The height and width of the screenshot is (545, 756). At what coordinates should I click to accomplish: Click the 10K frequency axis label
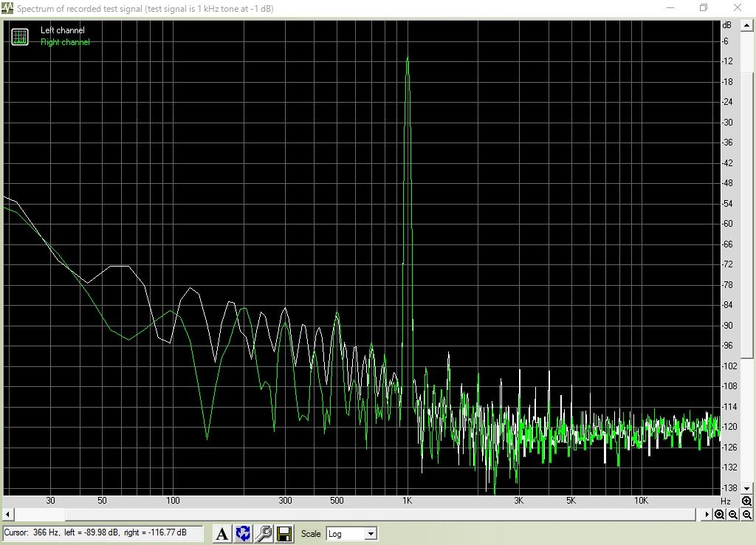click(x=642, y=501)
